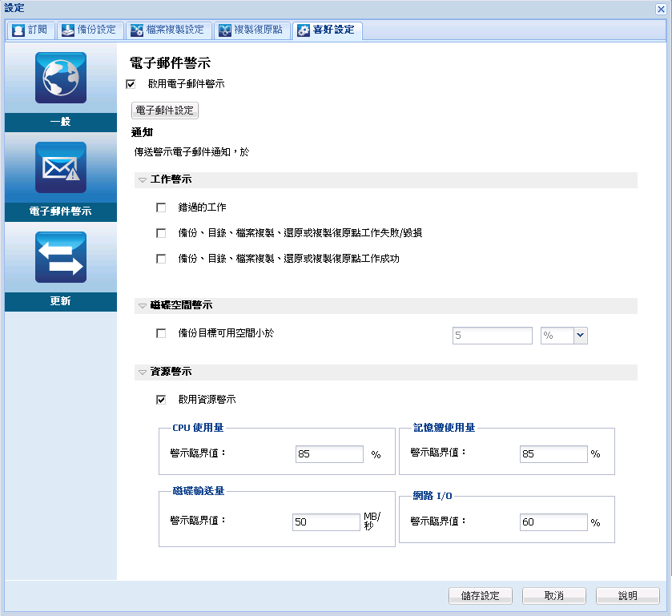Select the 電子郵件警示 envelope icon

coord(61,167)
